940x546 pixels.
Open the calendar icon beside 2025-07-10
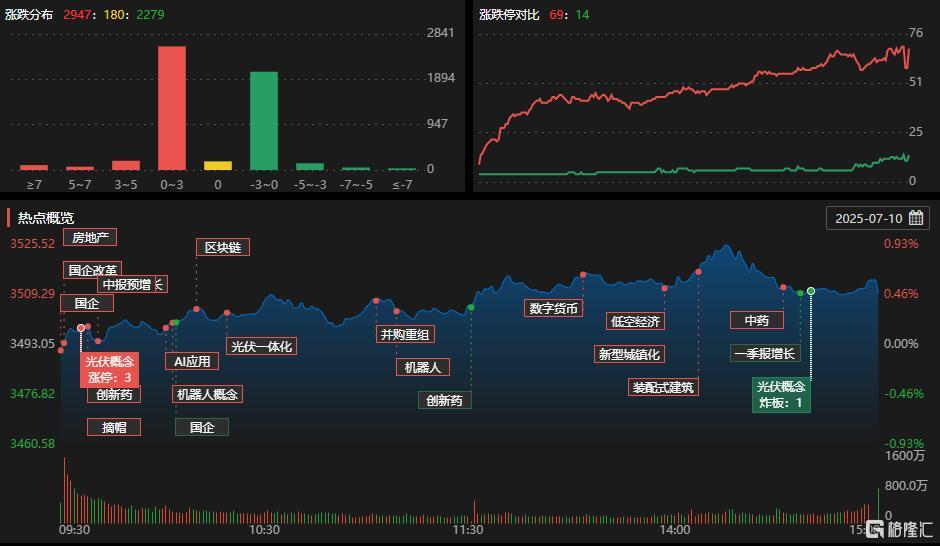915,218
